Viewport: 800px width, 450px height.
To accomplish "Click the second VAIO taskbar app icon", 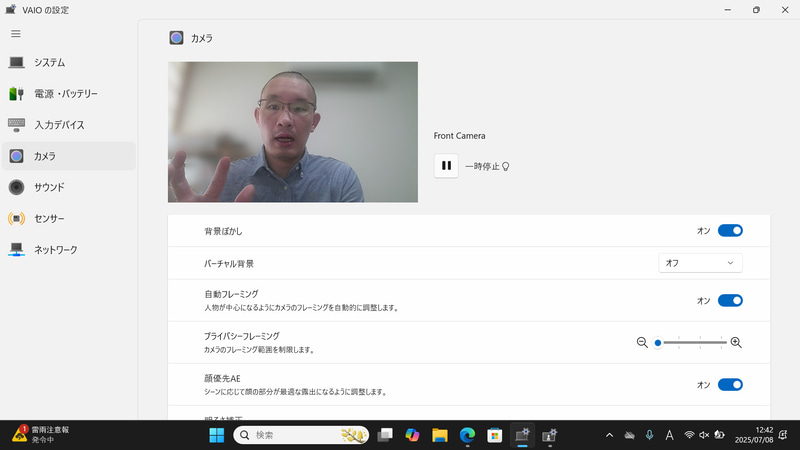I will pyautogui.click(x=549, y=435).
